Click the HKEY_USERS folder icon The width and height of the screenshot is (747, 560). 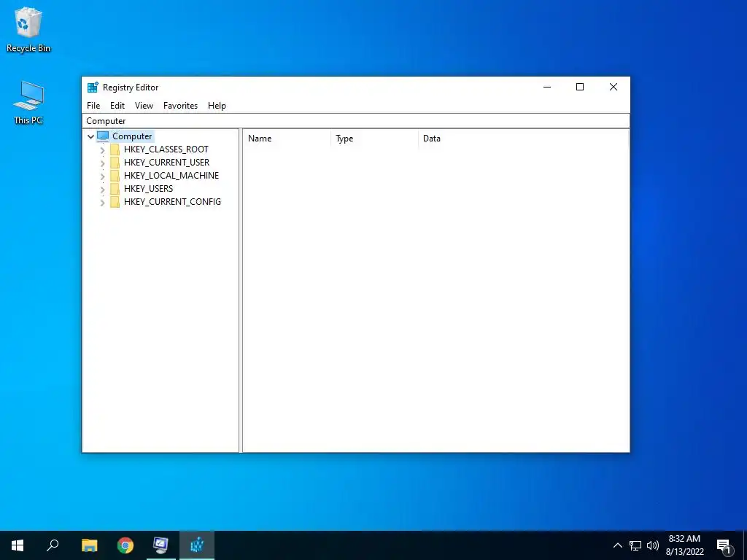tap(115, 189)
